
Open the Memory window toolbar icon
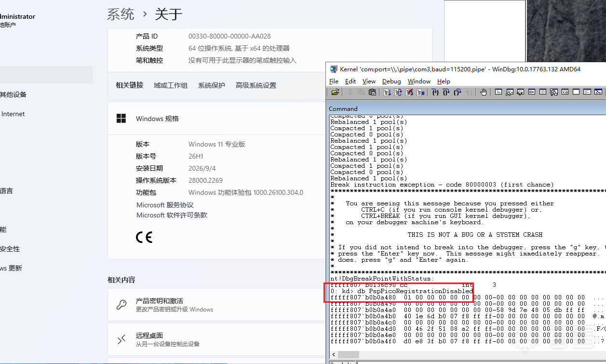pos(542,92)
